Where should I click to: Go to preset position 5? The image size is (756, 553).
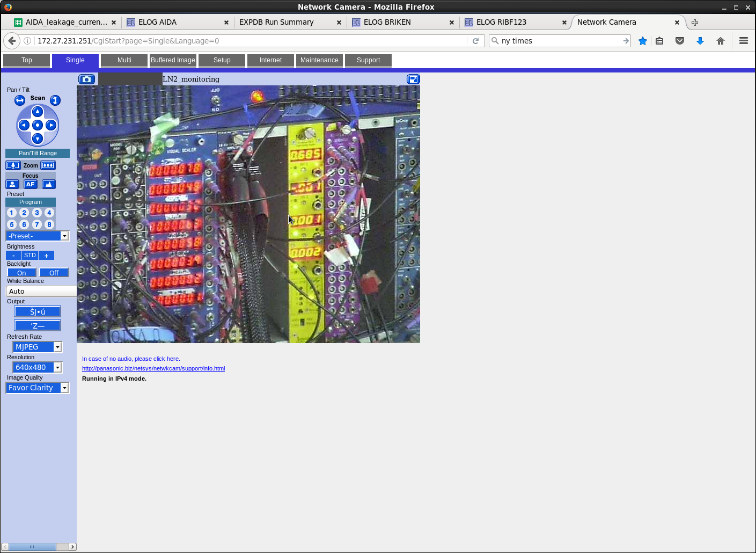pos(12,224)
